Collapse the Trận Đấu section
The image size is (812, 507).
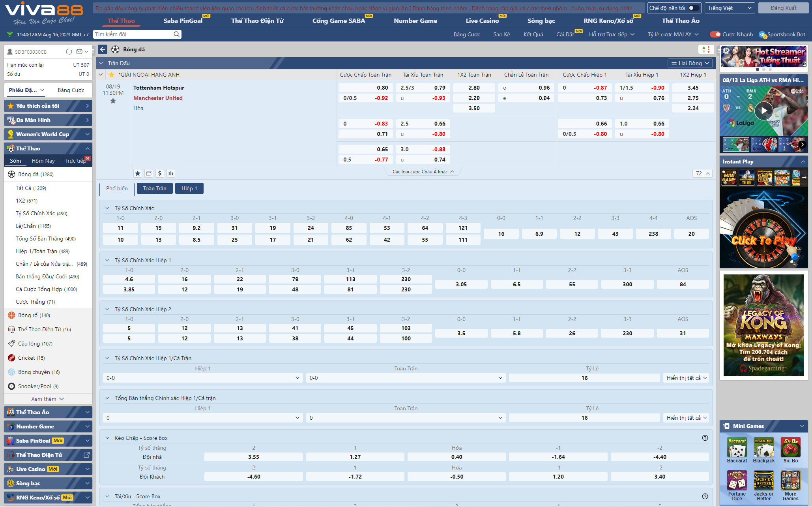click(101, 63)
